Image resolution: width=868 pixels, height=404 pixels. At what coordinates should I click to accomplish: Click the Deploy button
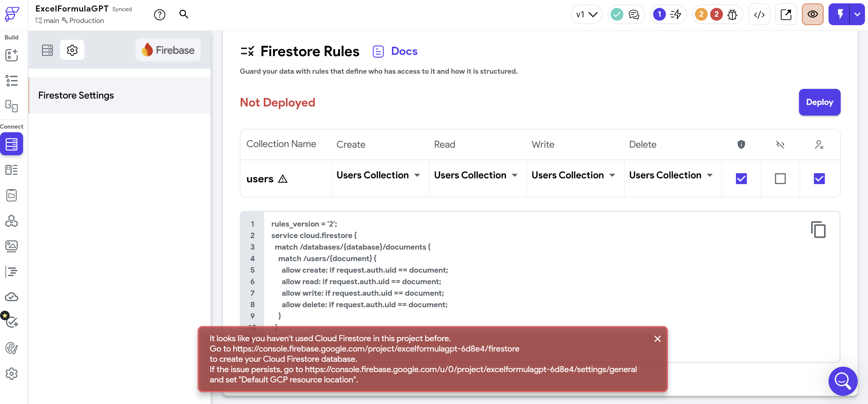(x=819, y=102)
